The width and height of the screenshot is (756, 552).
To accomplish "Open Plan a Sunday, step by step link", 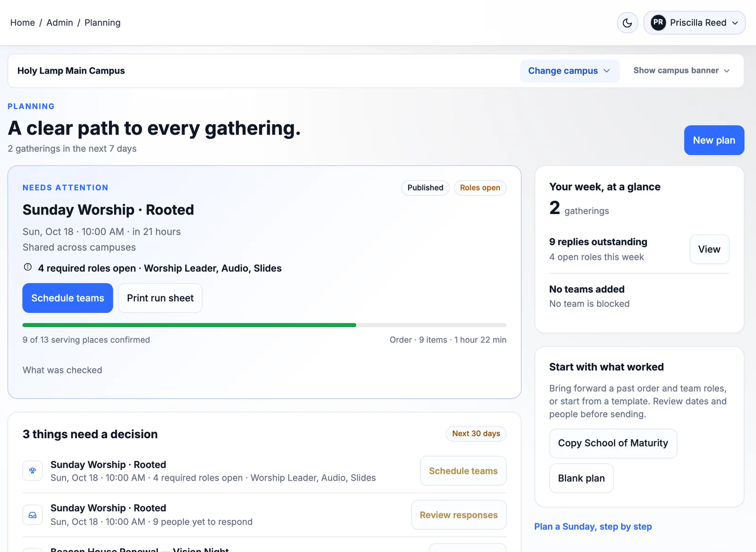I will (x=593, y=526).
